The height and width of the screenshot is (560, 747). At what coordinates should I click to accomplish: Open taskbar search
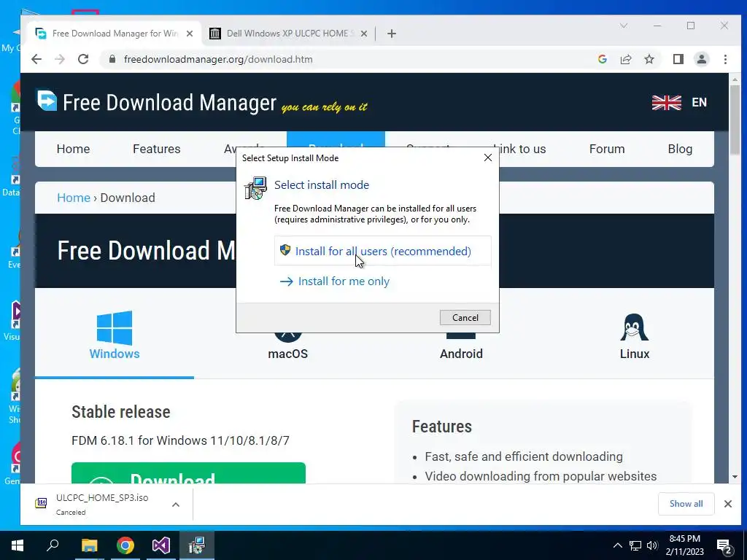pos(53,545)
